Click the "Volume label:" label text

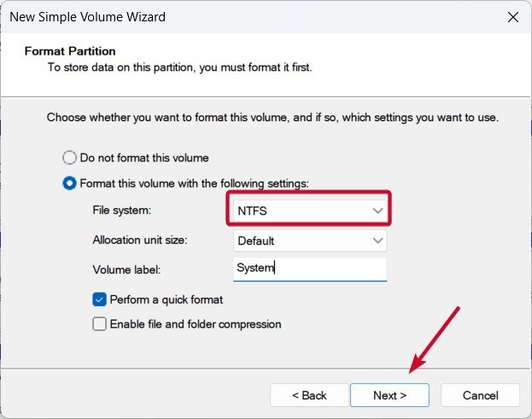coord(126,270)
